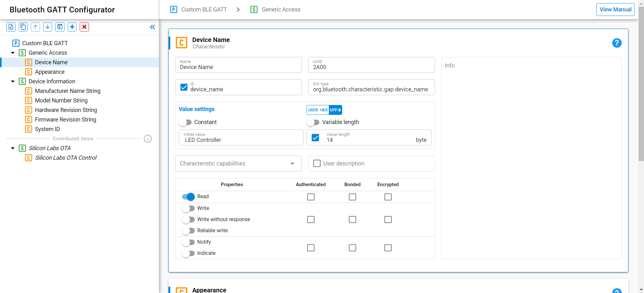The width and height of the screenshot is (644, 293).
Task: Click the Device Name characteristic header icon
Action: 181,43
